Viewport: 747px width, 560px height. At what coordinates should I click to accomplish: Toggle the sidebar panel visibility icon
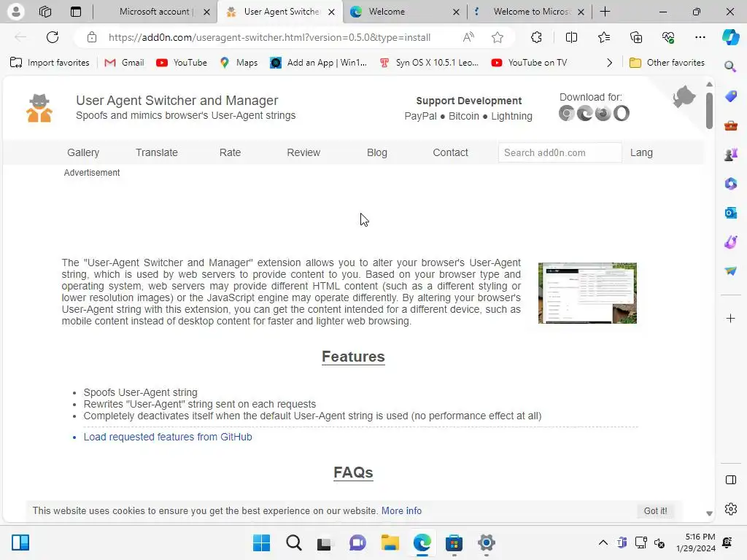(x=731, y=480)
